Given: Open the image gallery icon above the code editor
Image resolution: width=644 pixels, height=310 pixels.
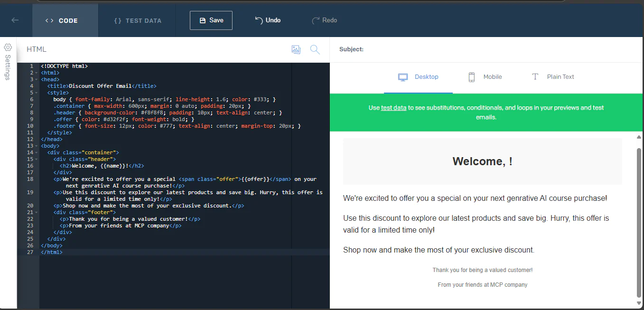Looking at the screenshot, I should [x=296, y=49].
